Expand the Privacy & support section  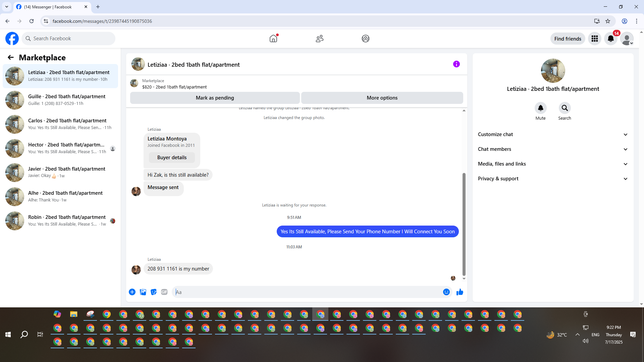pyautogui.click(x=553, y=179)
